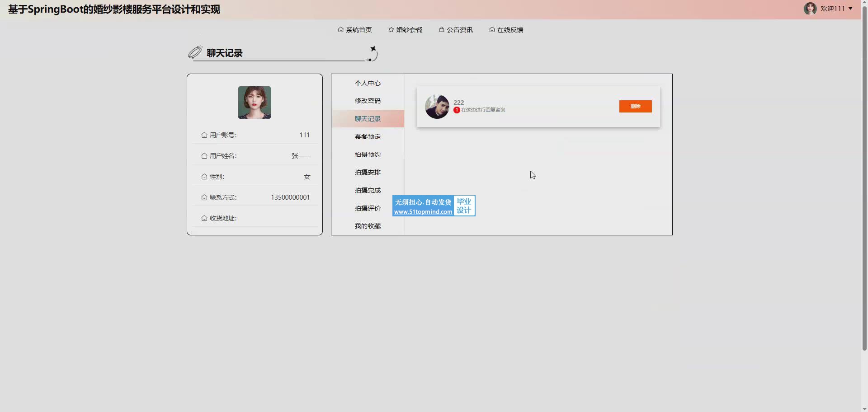
Task: Click the home icon beside 在线反馈
Action: (492, 30)
